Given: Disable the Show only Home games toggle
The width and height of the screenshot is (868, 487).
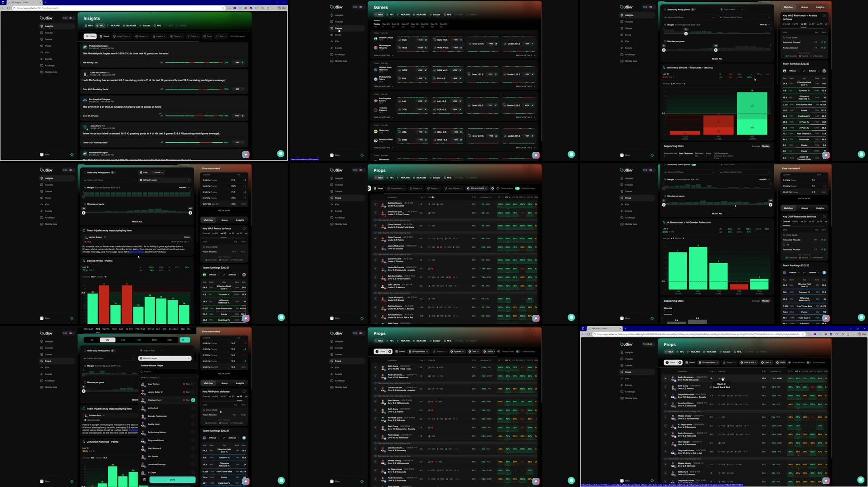Looking at the screenshot, I should (693, 165).
